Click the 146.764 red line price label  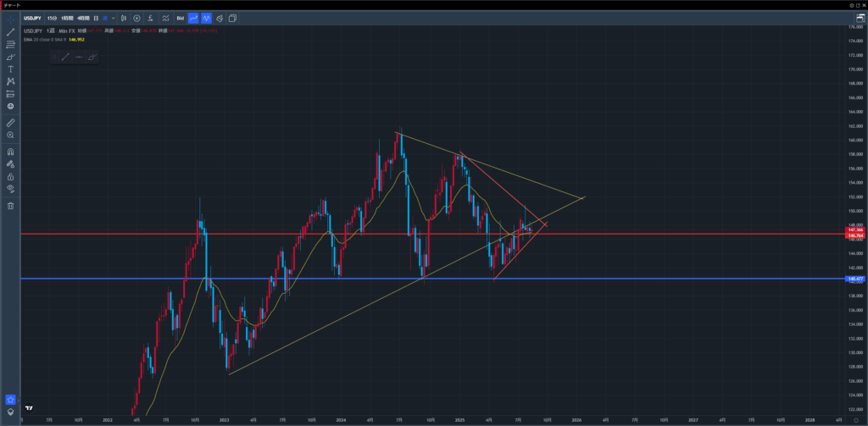856,235
